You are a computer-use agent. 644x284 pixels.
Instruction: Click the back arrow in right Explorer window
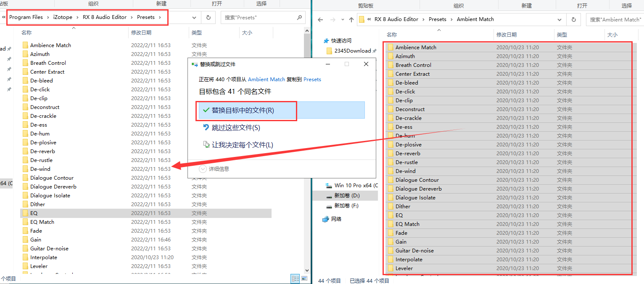click(320, 19)
